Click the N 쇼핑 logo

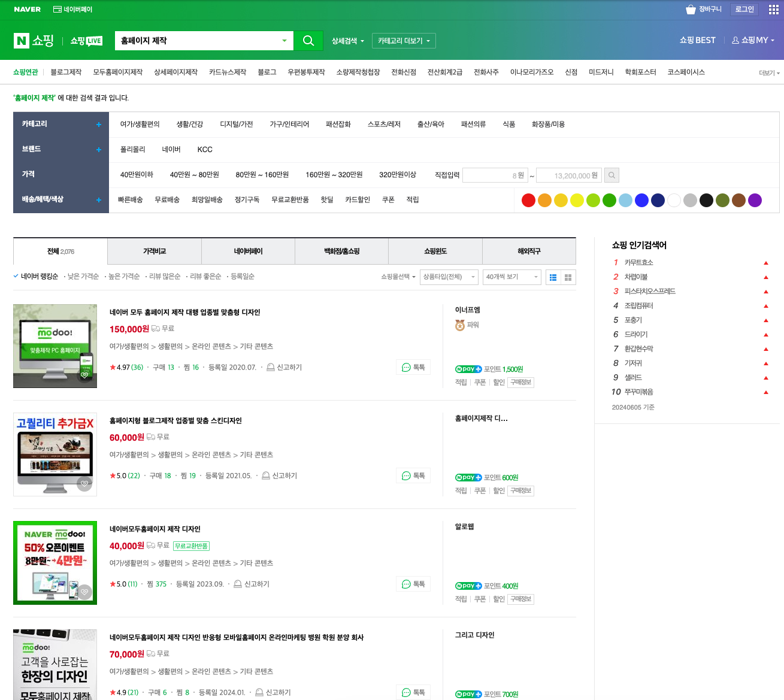(x=34, y=41)
